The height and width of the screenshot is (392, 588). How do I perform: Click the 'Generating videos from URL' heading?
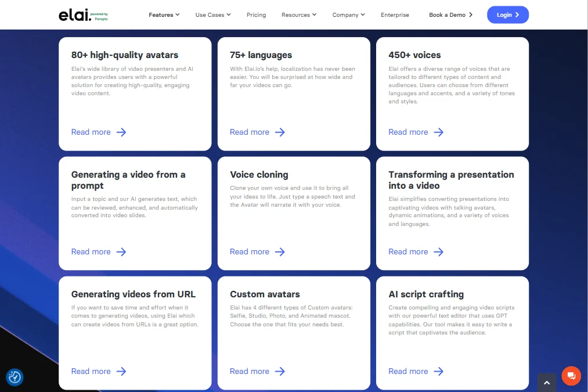(x=133, y=294)
